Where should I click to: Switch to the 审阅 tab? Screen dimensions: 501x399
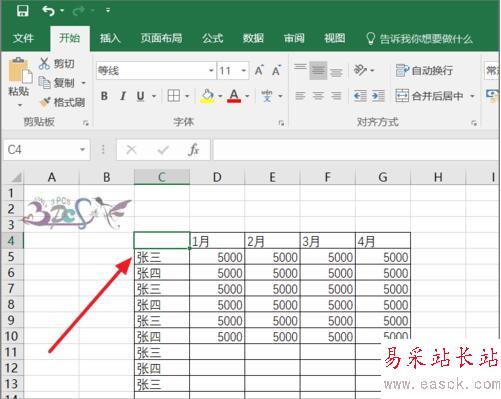[x=294, y=38]
